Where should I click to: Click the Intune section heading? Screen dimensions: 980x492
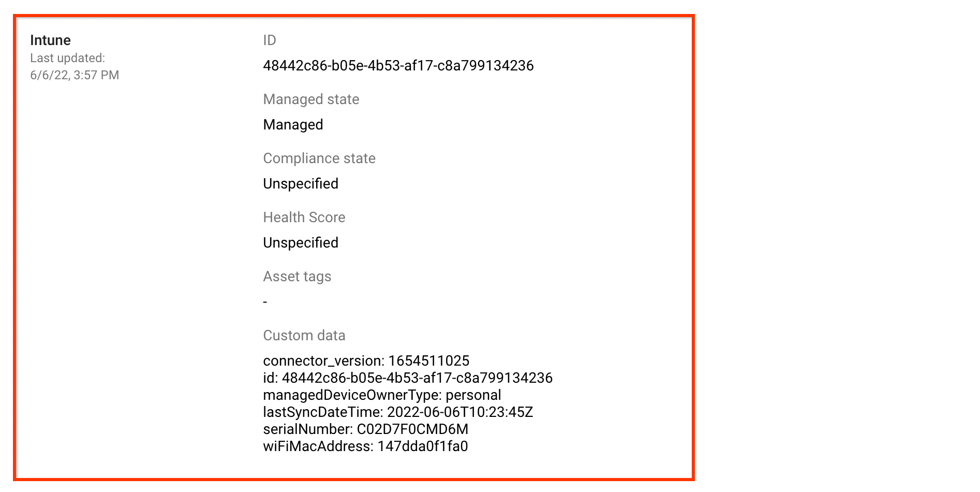(x=50, y=40)
